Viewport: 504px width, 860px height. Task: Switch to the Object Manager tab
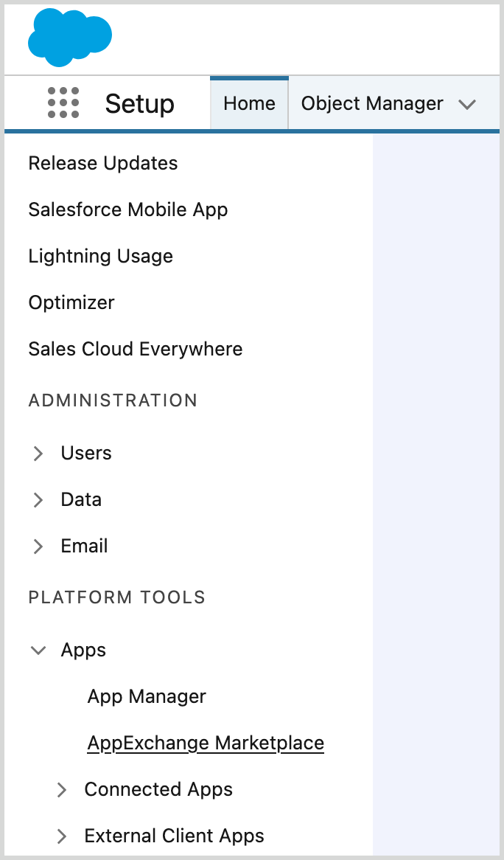point(372,103)
